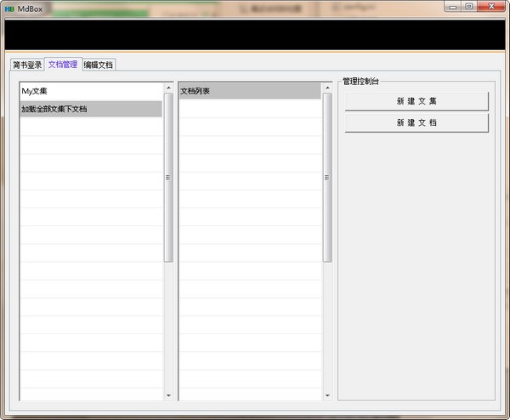The image size is (510, 420).
Task: Open the 简书登录 tab
Action: point(27,65)
